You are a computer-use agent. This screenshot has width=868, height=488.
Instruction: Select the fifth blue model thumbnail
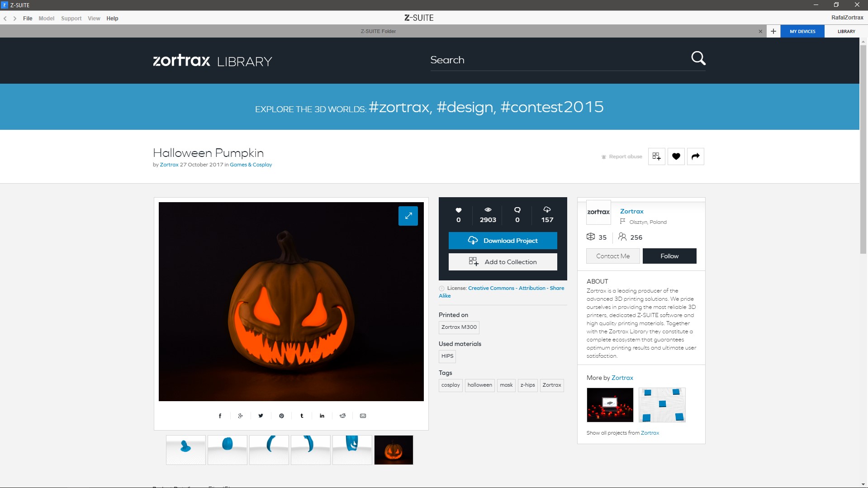coord(352,450)
